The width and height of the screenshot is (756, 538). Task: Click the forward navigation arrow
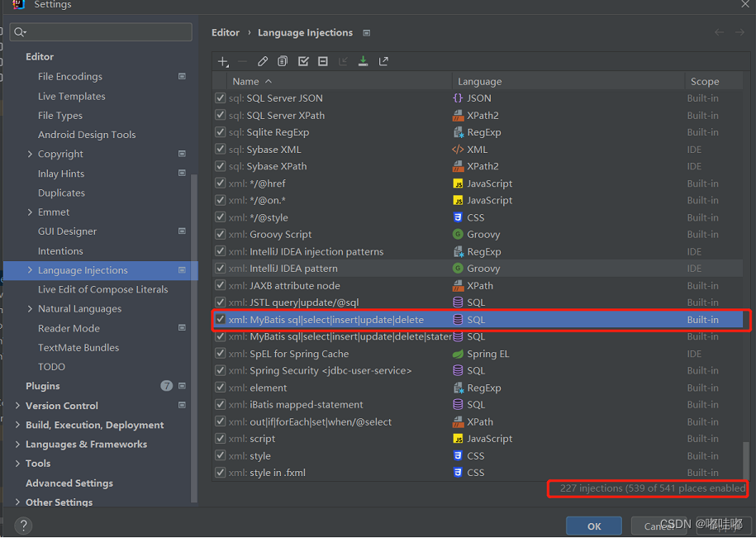click(739, 32)
